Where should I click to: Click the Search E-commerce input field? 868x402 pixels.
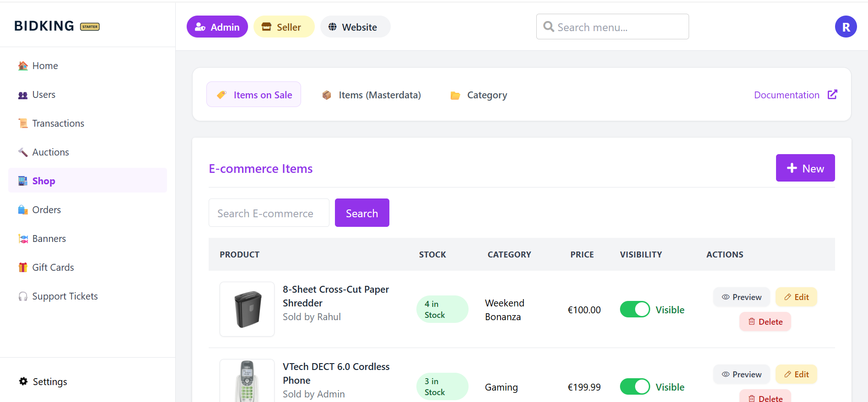coord(269,213)
